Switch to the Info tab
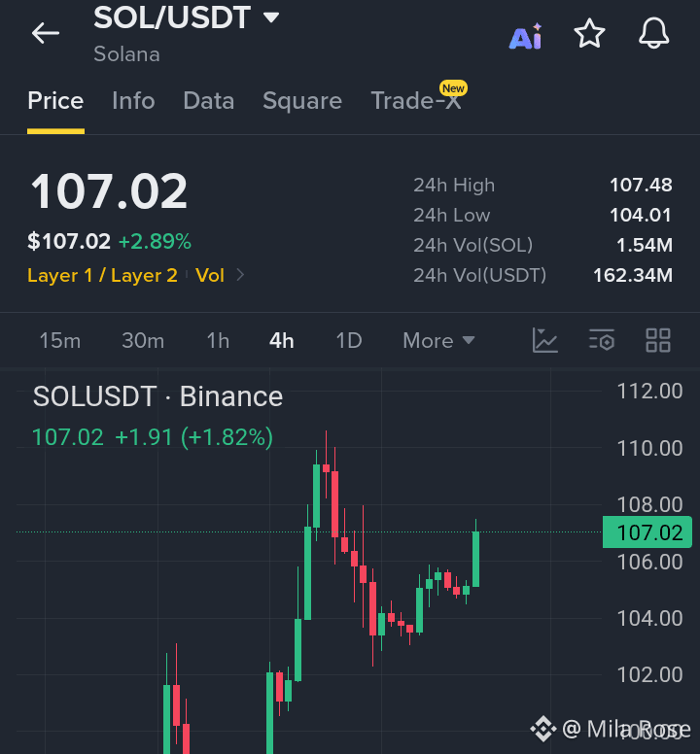The height and width of the screenshot is (754, 700). 133,101
